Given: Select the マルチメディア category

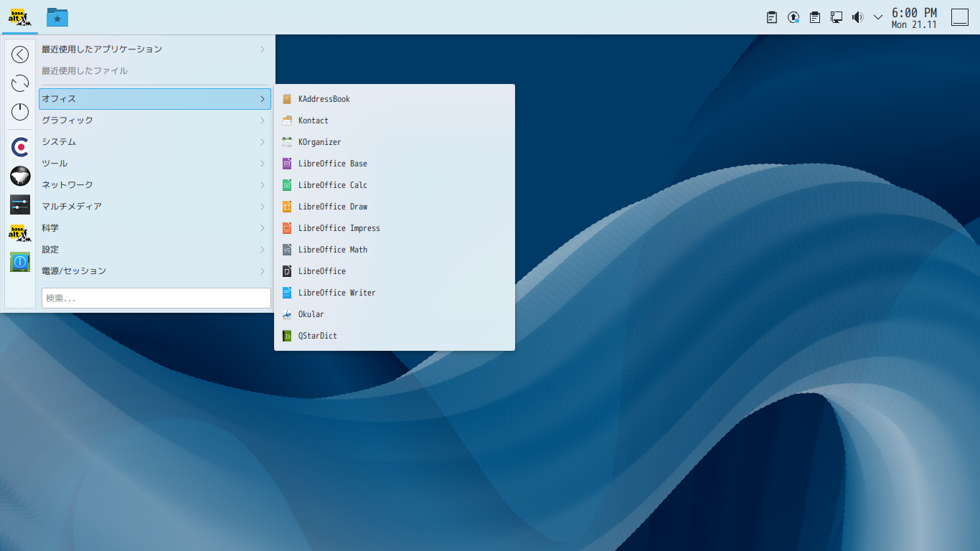Looking at the screenshot, I should click(155, 207).
